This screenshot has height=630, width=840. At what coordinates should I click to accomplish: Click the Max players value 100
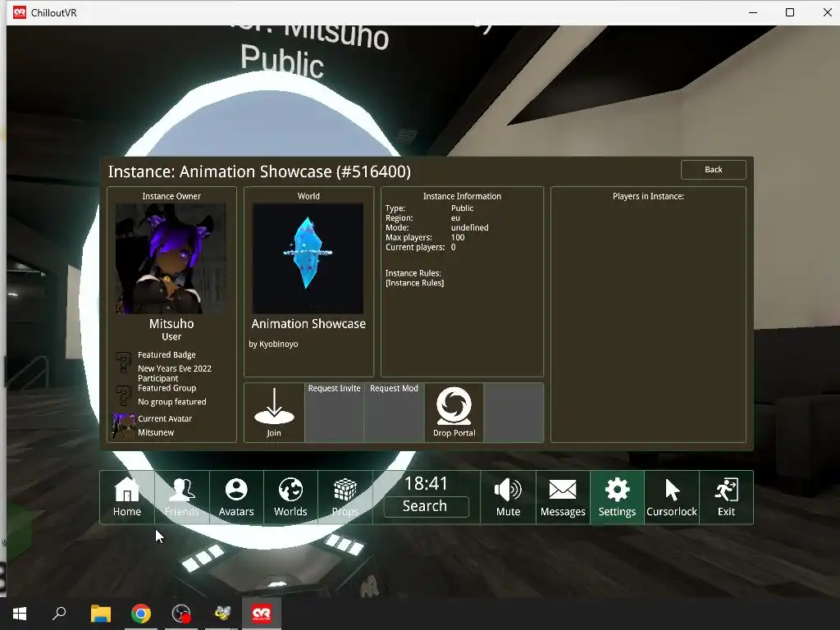coord(458,237)
